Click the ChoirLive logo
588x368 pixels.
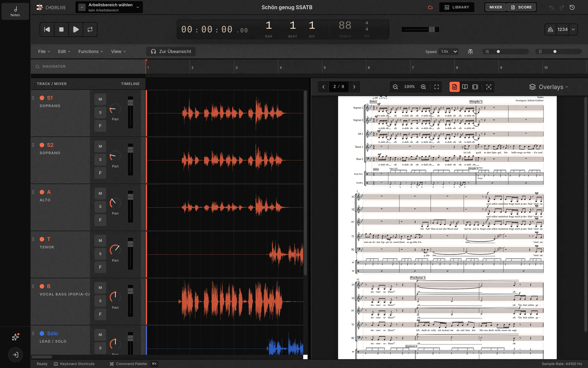(51, 7)
